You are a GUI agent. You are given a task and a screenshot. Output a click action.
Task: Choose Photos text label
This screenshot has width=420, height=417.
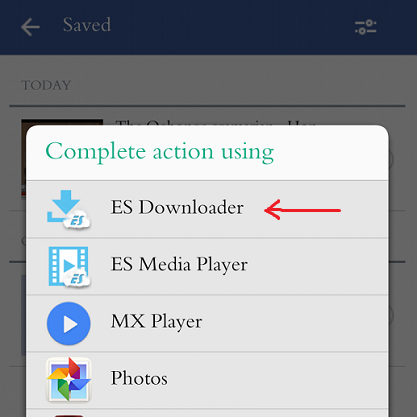pos(139,378)
